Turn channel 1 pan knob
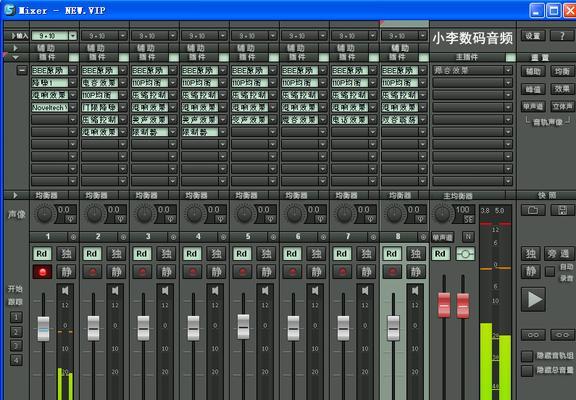 pos(44,214)
